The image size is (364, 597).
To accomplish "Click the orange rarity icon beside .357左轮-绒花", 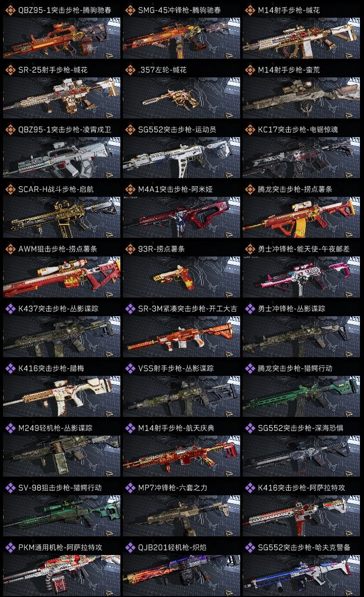I will 130,70.
